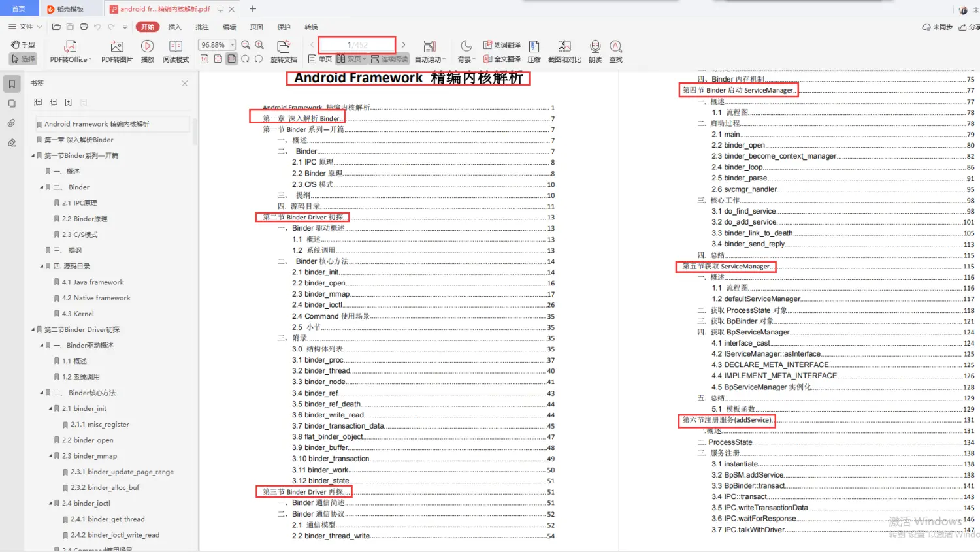Open the attachments paperclip panel

pos(12,123)
